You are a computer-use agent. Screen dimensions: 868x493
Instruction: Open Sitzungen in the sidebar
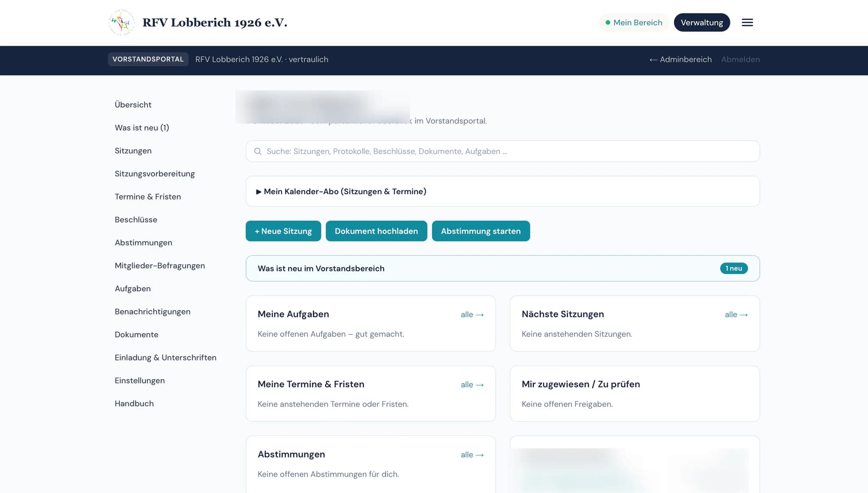pyautogui.click(x=133, y=151)
